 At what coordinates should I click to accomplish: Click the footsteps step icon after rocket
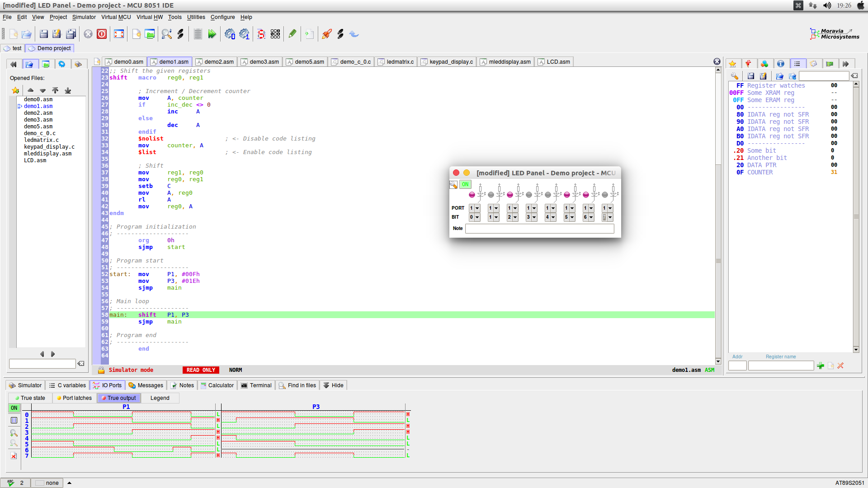click(340, 34)
